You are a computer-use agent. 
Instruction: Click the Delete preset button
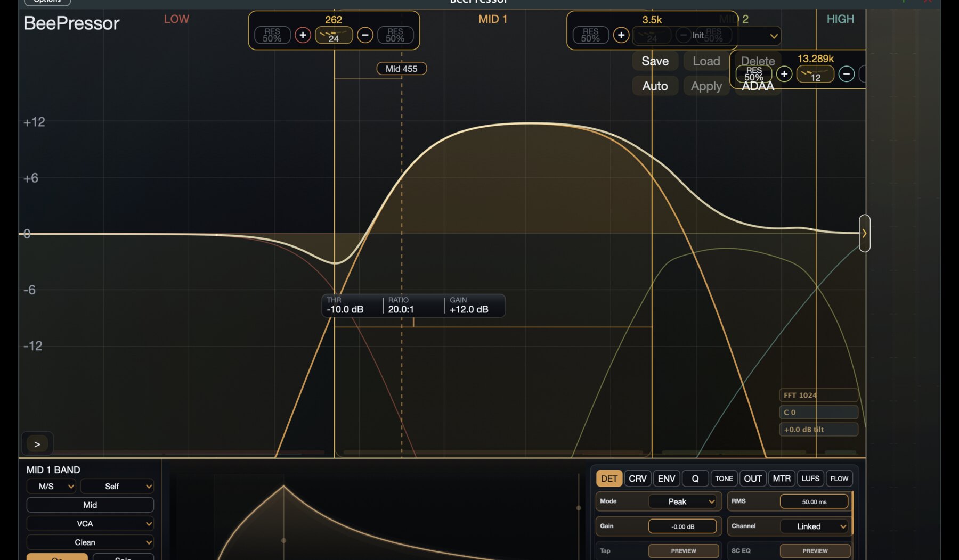coord(758,61)
